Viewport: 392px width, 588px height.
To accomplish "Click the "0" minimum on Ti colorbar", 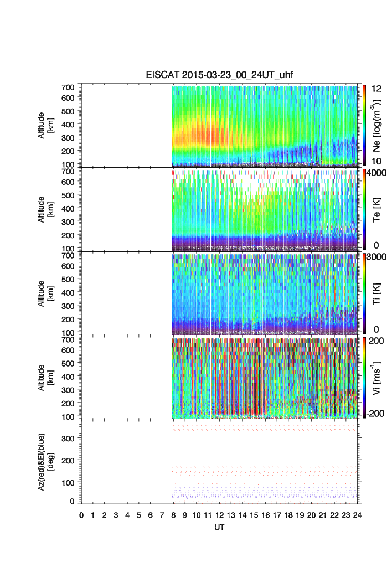I will click(x=376, y=329).
